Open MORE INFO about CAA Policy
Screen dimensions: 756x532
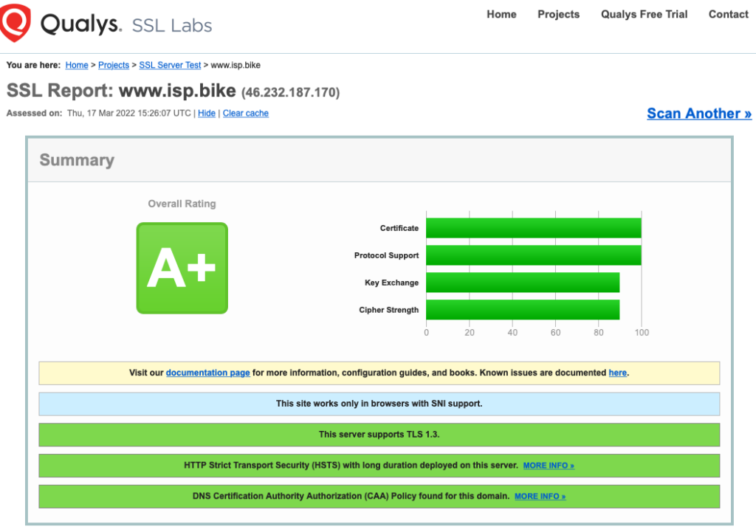pos(540,496)
